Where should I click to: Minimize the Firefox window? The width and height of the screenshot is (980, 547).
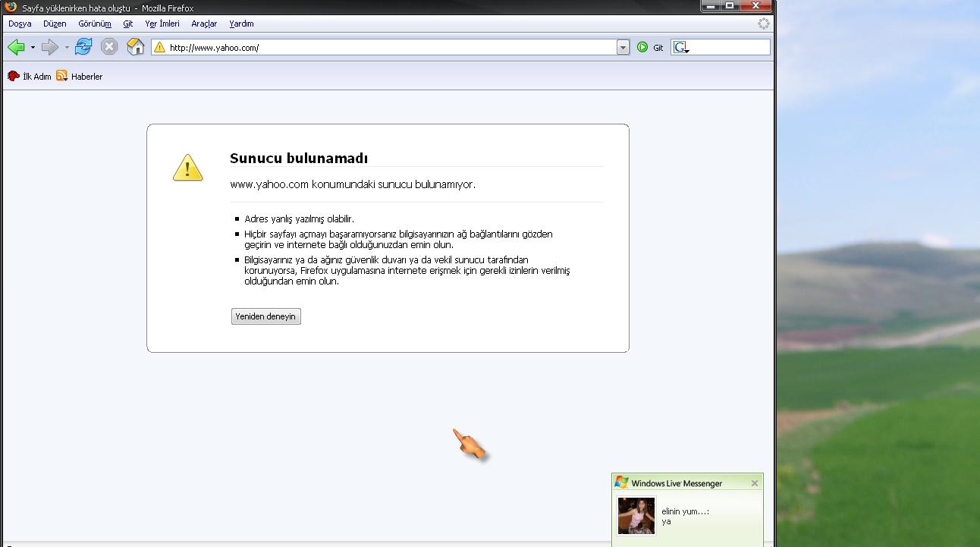711,6
